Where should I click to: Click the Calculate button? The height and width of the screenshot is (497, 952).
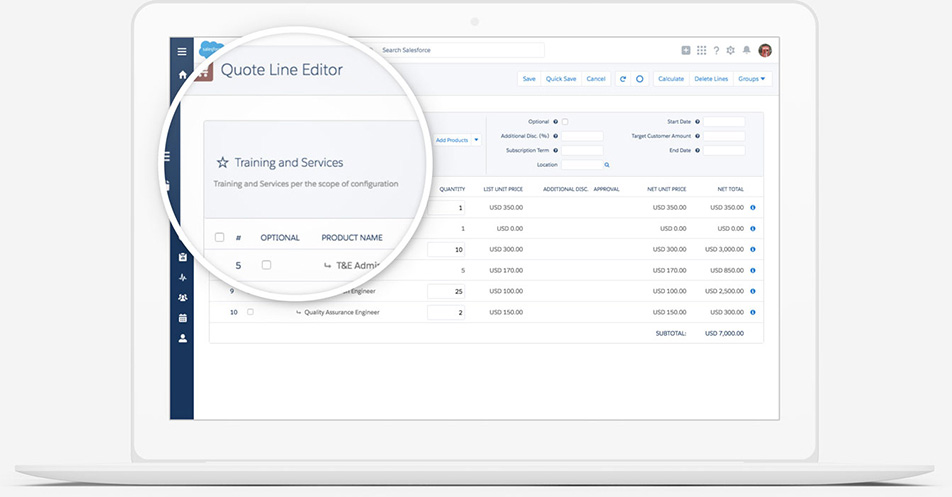[x=671, y=79]
